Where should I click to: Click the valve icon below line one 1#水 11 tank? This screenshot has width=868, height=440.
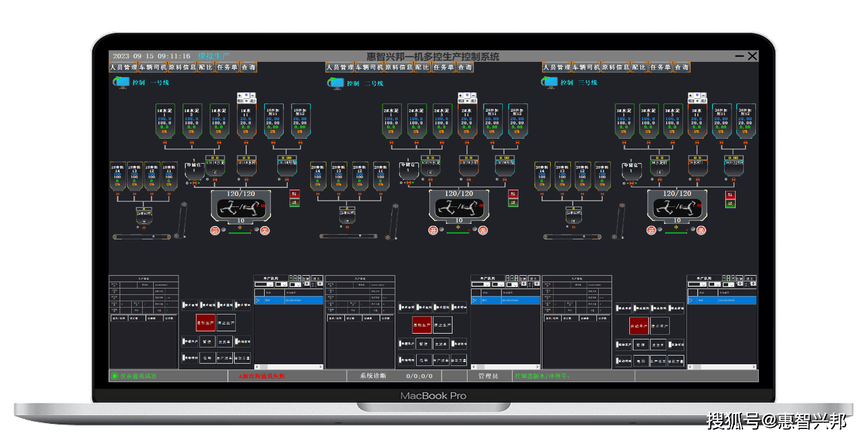246,143
